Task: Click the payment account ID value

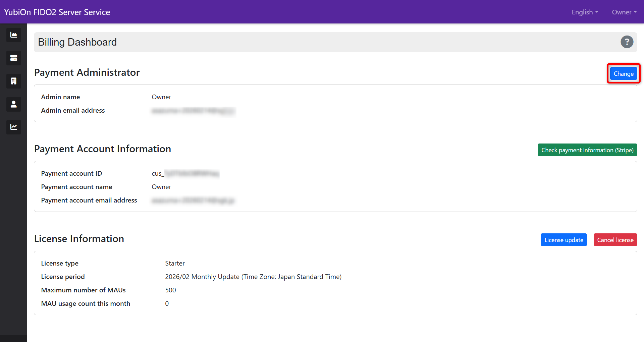Action: click(185, 174)
